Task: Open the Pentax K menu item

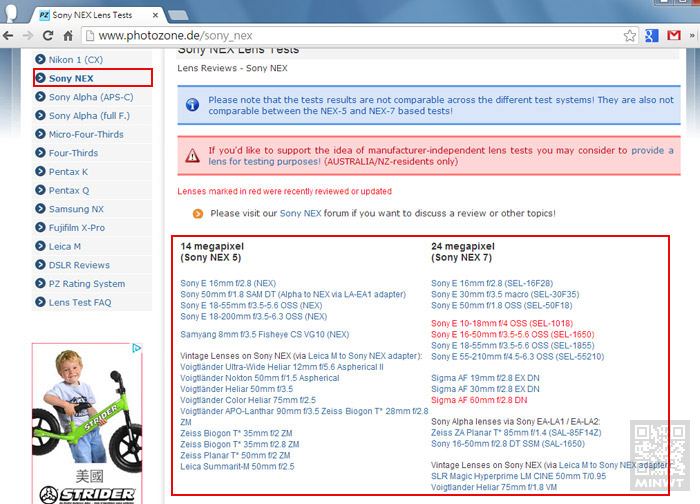Action: [x=92, y=171]
